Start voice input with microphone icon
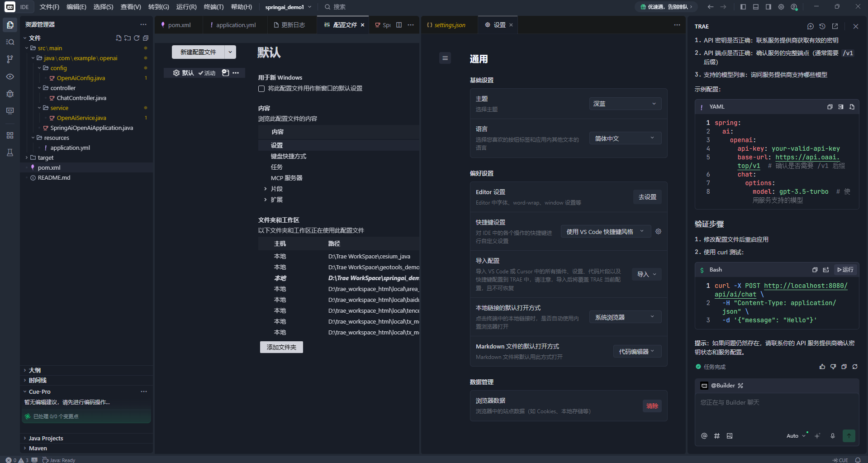868x463 pixels. pos(833,436)
